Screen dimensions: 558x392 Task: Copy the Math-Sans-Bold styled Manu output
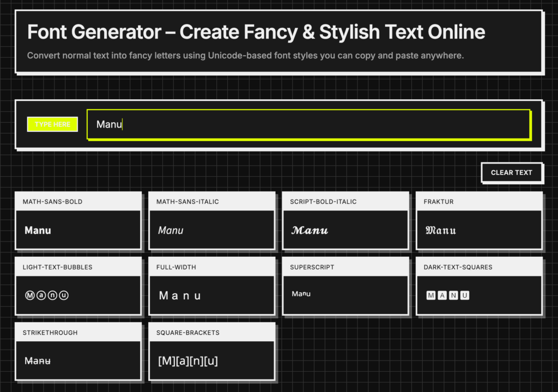pos(38,231)
